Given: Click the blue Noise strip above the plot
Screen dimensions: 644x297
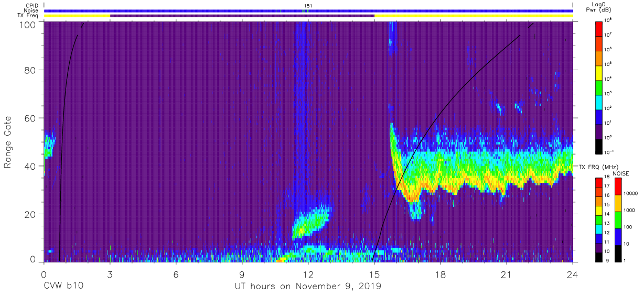Looking at the screenshot, I should (308, 10).
